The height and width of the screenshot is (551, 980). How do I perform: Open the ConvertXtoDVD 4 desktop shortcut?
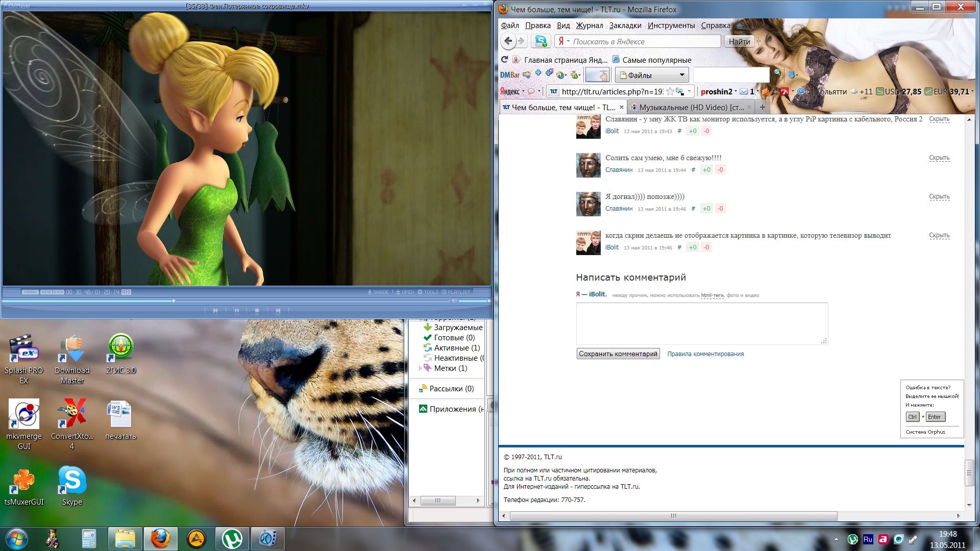(72, 424)
